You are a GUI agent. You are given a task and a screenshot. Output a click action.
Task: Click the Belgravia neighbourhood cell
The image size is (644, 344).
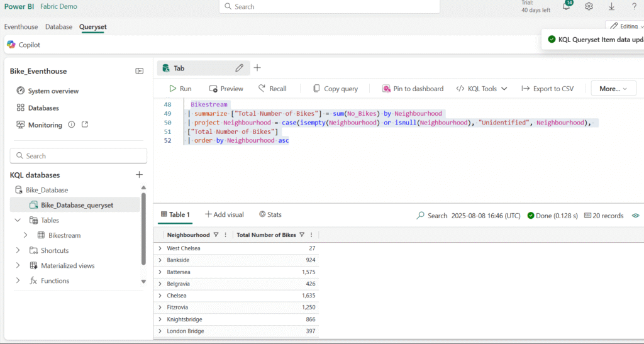point(178,284)
